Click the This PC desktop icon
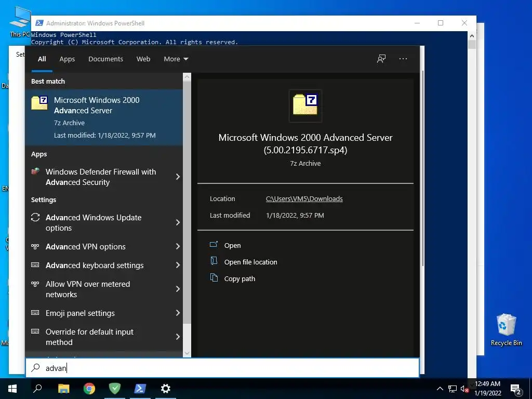532x399 pixels. (x=20, y=21)
